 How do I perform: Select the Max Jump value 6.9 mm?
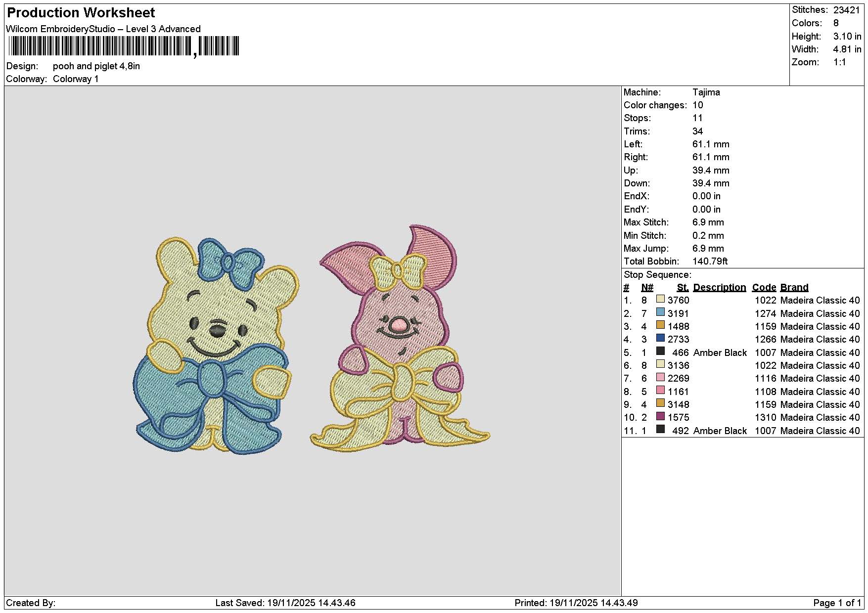[x=708, y=248]
